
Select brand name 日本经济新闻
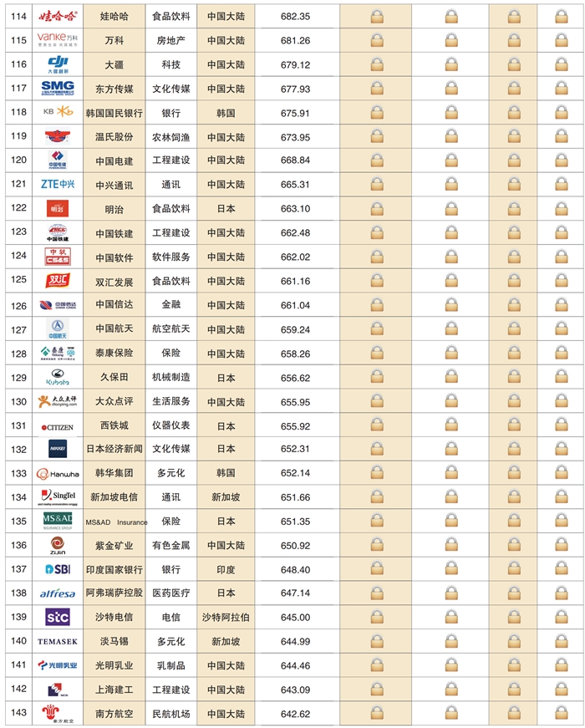tap(114, 449)
